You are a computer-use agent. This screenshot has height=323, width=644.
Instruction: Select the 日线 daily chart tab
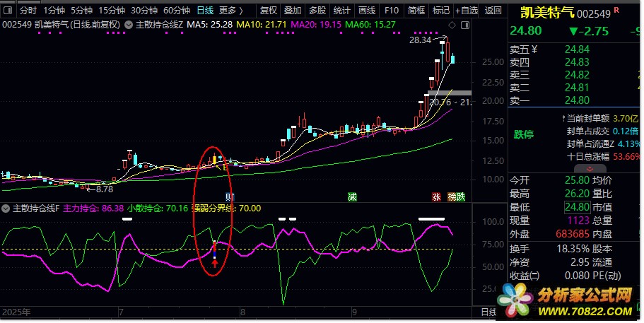[205, 11]
